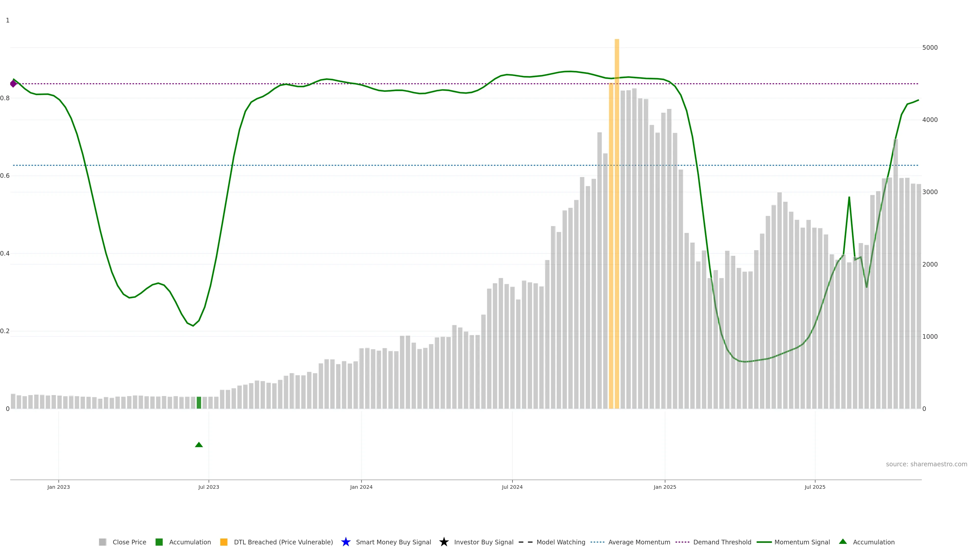980x551 pixels.
Task: Click the orange DTL Breached legend square
Action: 224,542
